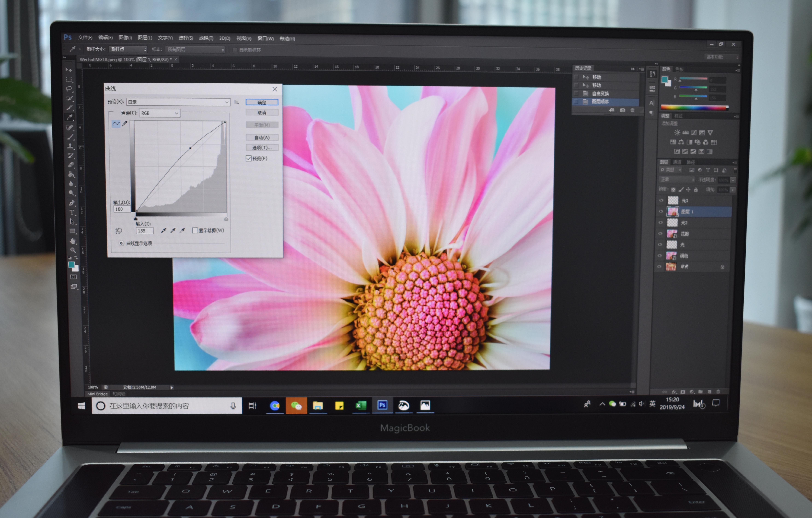Open the 通道(C) RGB channel dropdown
Viewport: 812px width, 518px height.
click(159, 113)
